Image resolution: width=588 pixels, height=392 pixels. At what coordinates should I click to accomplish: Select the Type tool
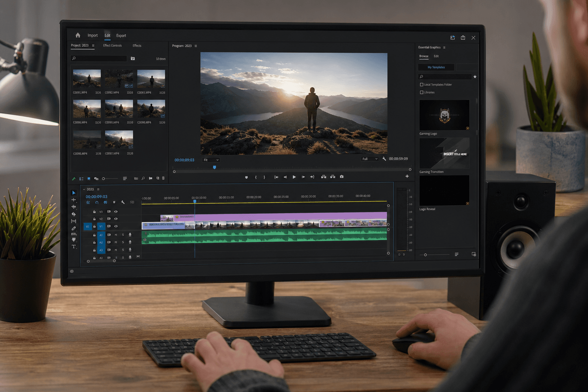click(73, 247)
